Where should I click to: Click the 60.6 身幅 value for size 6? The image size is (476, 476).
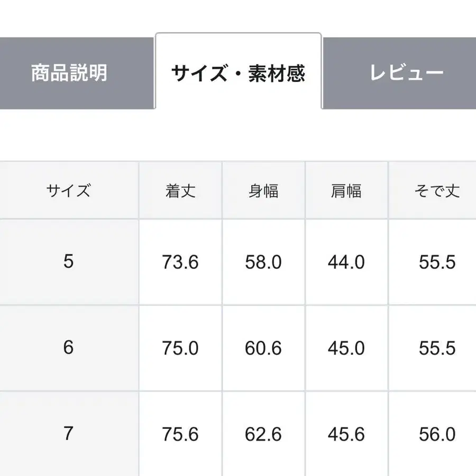point(264,348)
